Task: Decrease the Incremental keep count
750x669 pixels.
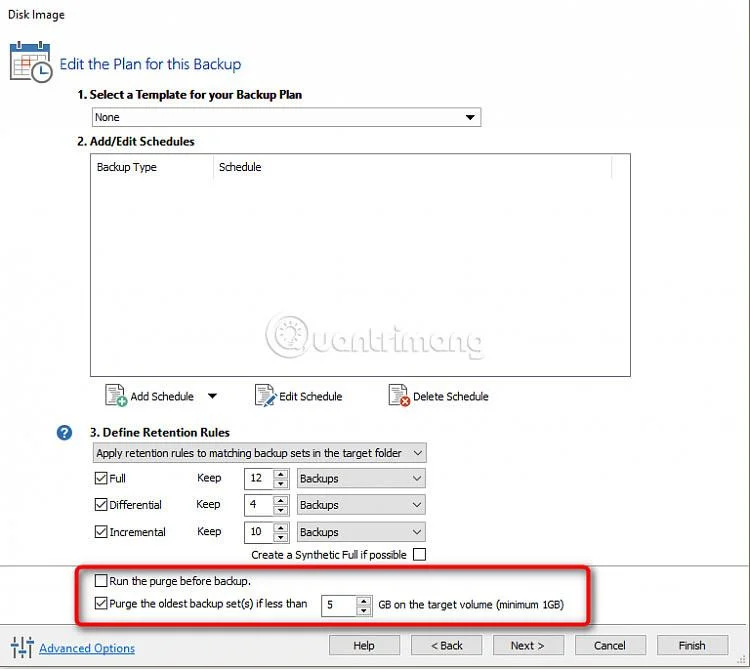Action: 281,537
